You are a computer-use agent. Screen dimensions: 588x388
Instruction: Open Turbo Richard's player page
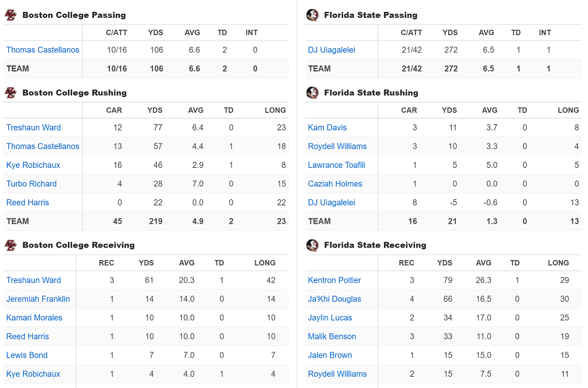pos(32,184)
